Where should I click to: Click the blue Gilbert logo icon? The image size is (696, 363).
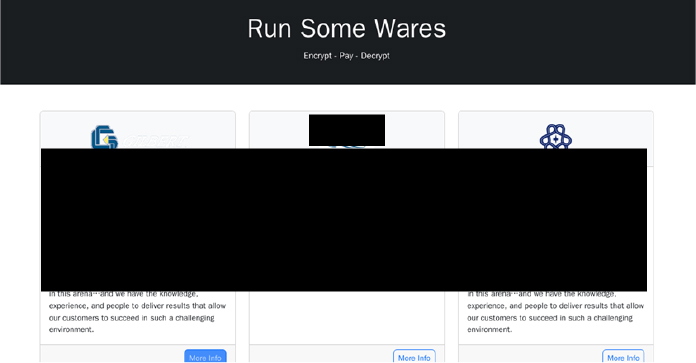(104, 137)
